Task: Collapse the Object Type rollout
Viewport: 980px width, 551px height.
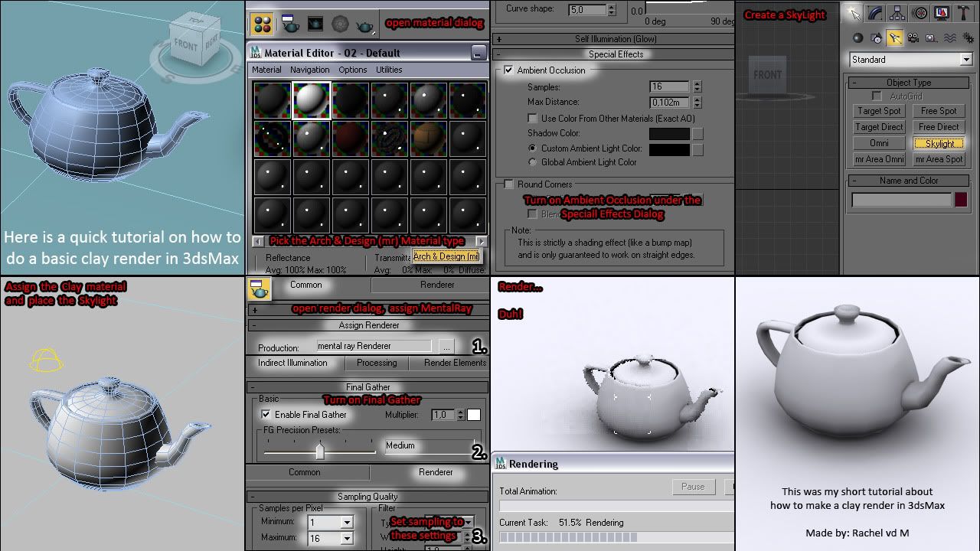Action: [x=909, y=83]
